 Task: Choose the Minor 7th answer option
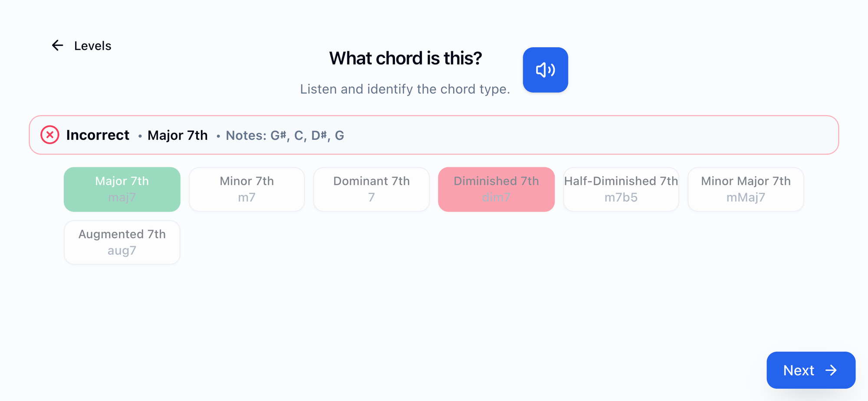(x=247, y=189)
